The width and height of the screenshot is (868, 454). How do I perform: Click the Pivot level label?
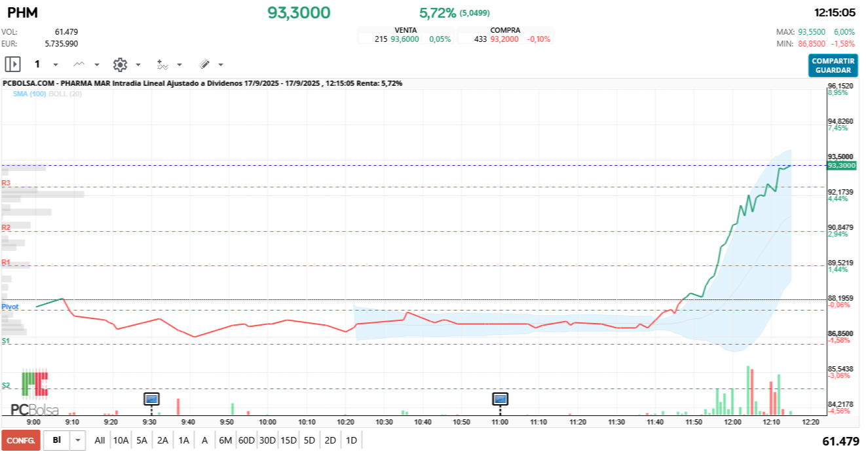tap(10, 307)
